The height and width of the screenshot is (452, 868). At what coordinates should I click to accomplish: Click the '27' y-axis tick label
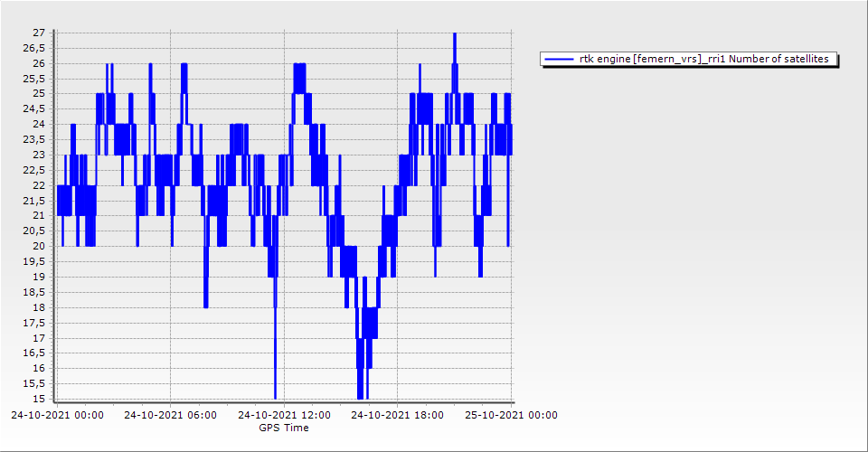click(39, 33)
